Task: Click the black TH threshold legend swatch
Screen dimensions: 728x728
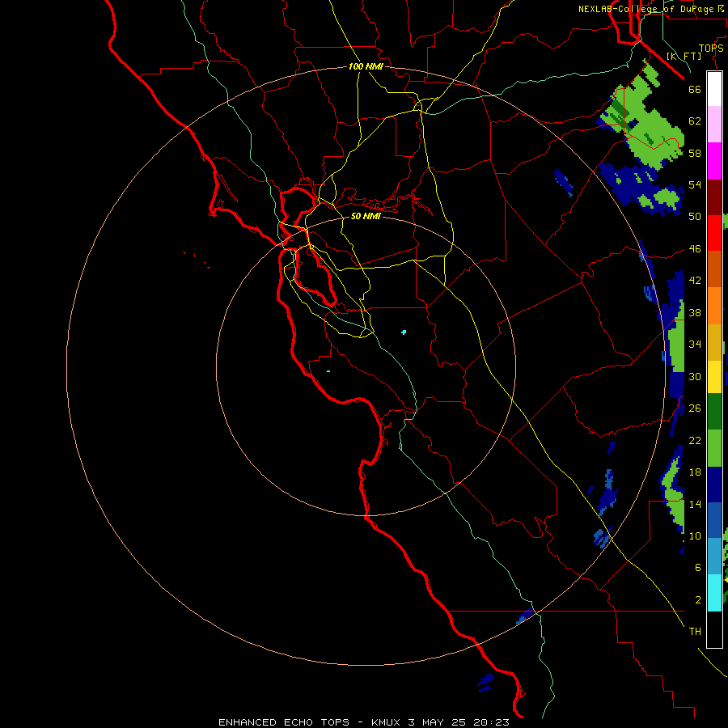Action: [714, 629]
